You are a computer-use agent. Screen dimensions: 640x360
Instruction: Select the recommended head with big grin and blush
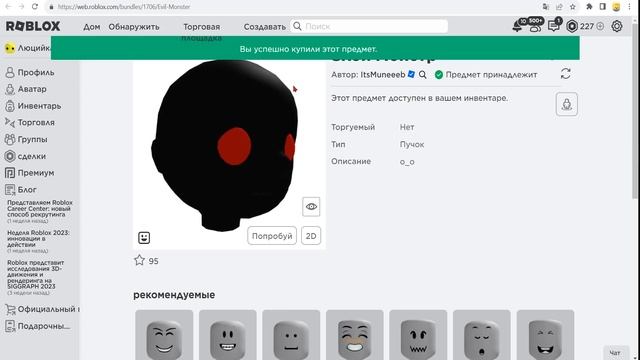click(x=355, y=336)
